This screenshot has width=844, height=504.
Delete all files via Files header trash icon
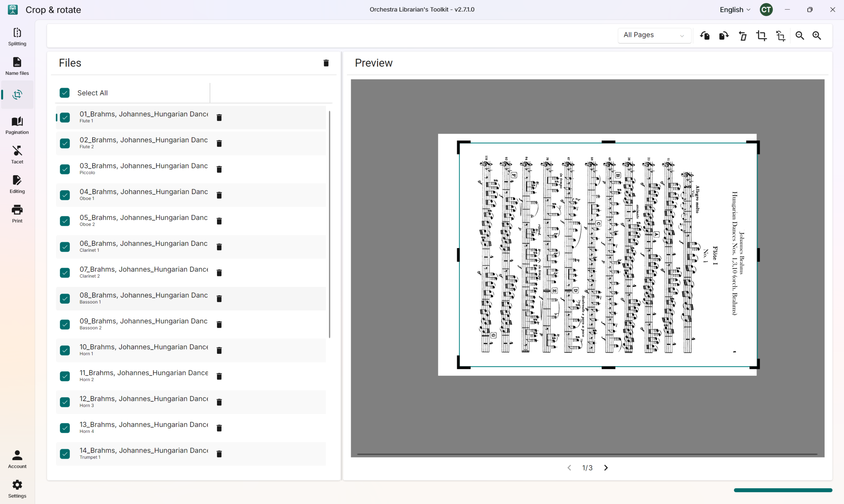[326, 63]
